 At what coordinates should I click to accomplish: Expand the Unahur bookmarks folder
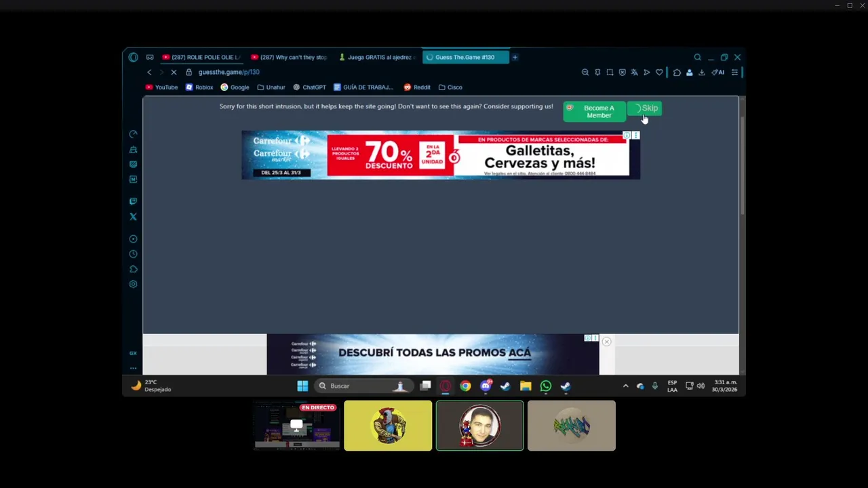tap(271, 87)
